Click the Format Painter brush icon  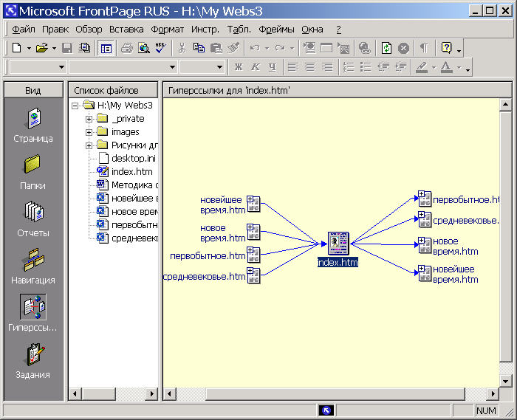pyautogui.click(x=233, y=48)
